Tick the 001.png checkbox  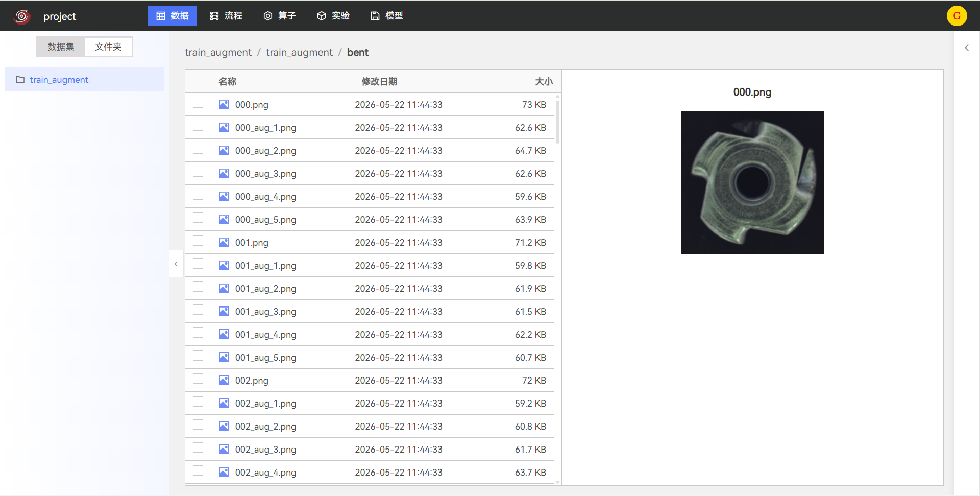(198, 241)
